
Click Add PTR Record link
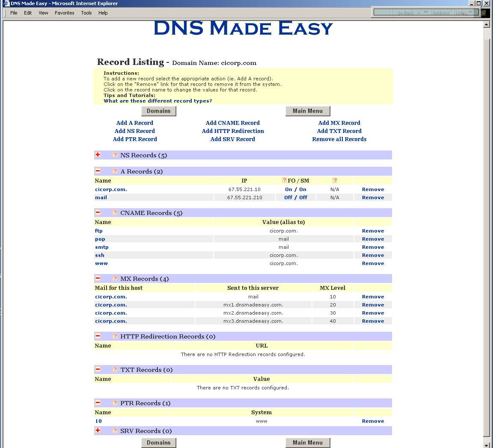pos(135,139)
